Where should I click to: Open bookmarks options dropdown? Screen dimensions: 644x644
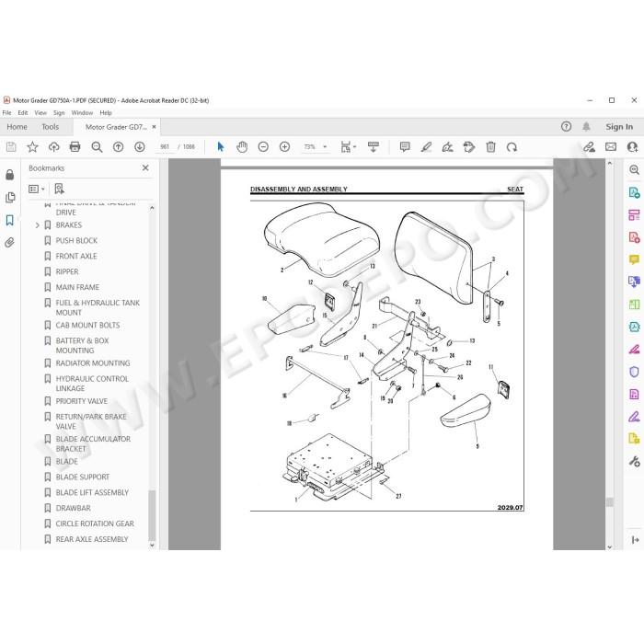coord(37,189)
